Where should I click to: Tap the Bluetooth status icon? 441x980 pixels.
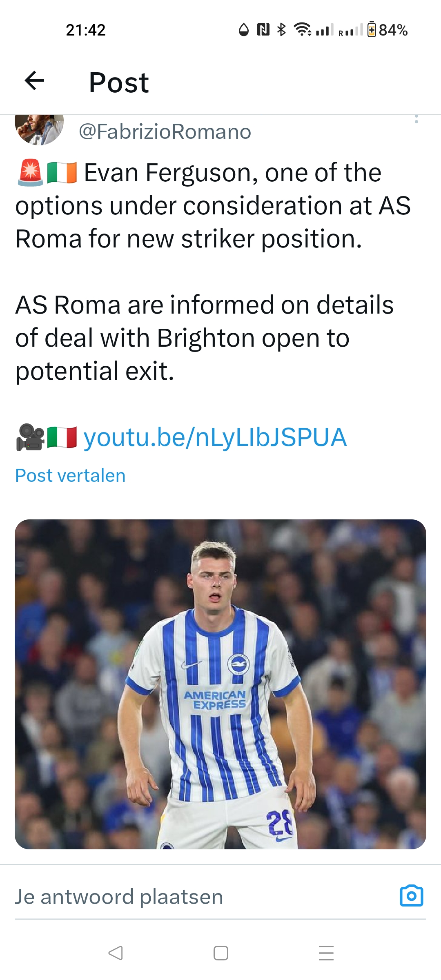click(281, 29)
